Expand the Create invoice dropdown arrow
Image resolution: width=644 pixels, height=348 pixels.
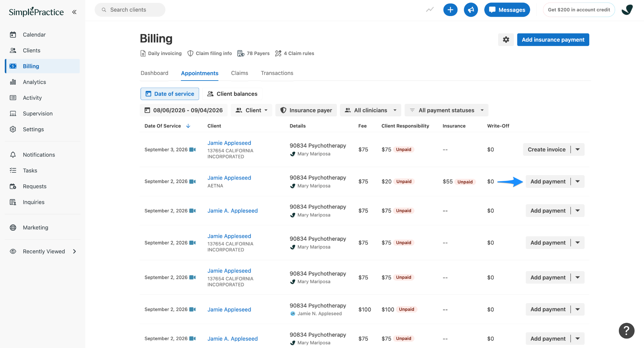(x=578, y=149)
